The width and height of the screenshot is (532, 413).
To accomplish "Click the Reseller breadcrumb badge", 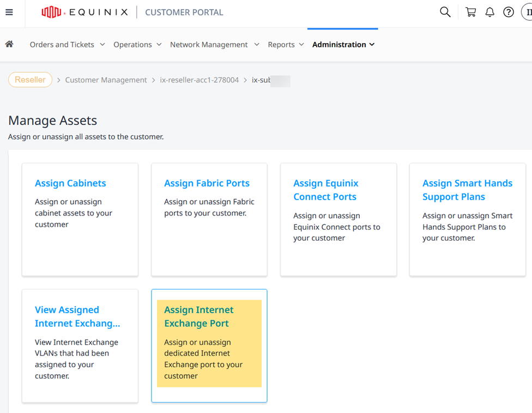I will (x=30, y=80).
